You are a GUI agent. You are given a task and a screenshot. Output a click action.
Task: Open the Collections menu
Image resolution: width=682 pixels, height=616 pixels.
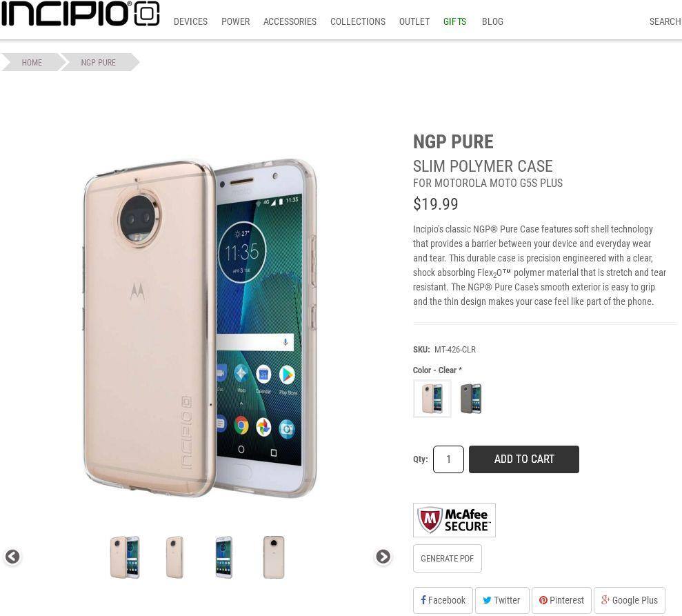click(x=357, y=22)
